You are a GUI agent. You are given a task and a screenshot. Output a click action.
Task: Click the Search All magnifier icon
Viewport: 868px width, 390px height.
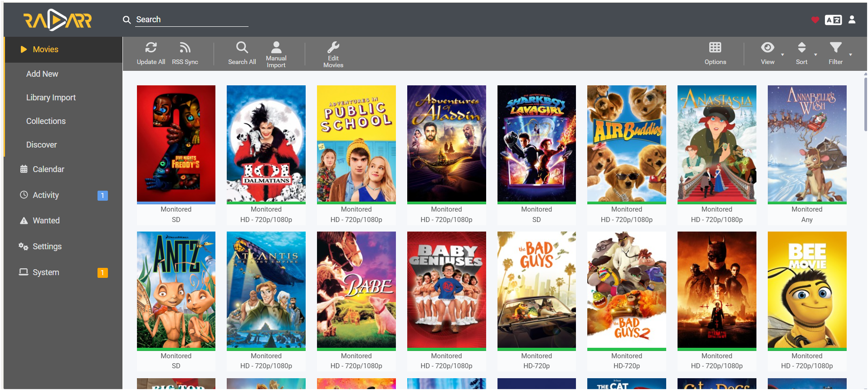(x=242, y=48)
